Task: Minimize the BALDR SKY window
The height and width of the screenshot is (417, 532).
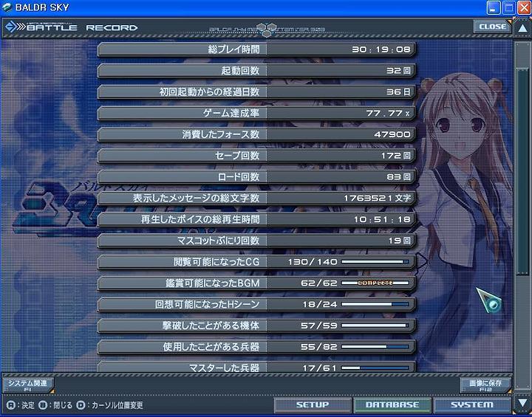Action: [x=494, y=7]
